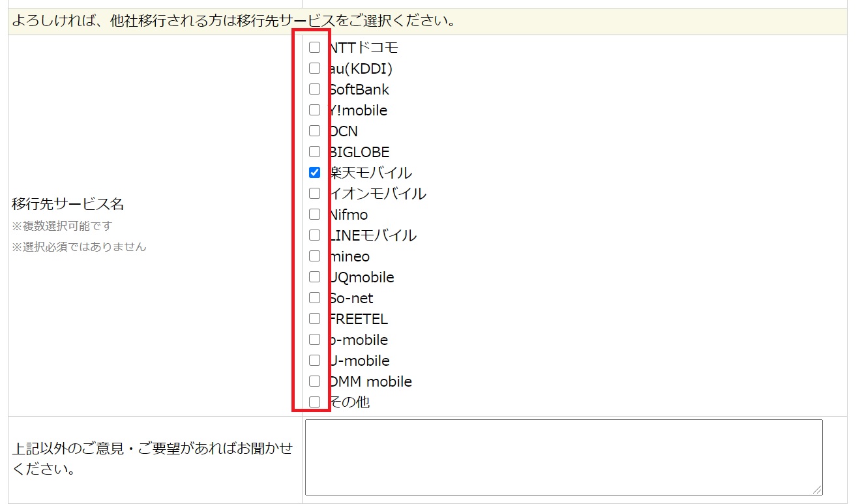The width and height of the screenshot is (860, 504).
Task: Select the So-net checkbox
Action: click(x=315, y=298)
